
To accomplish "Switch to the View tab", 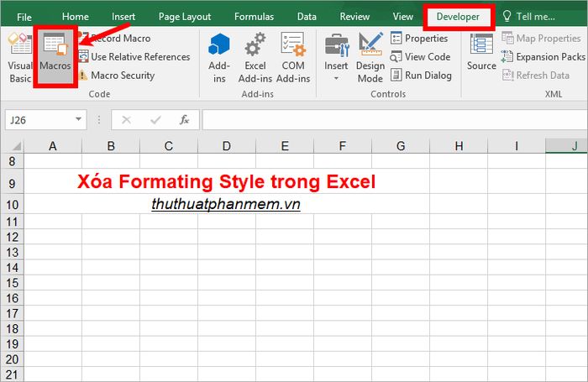I will [x=402, y=17].
